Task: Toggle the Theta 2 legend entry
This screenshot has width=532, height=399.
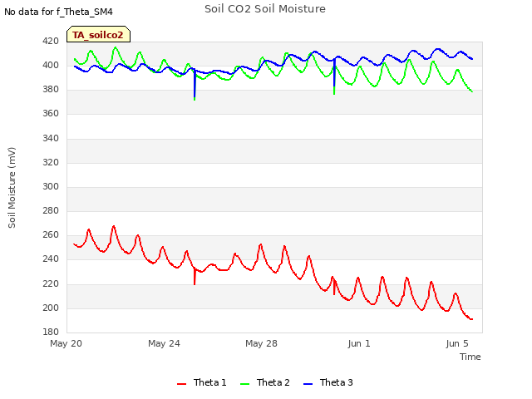Action: pyautogui.click(x=265, y=382)
